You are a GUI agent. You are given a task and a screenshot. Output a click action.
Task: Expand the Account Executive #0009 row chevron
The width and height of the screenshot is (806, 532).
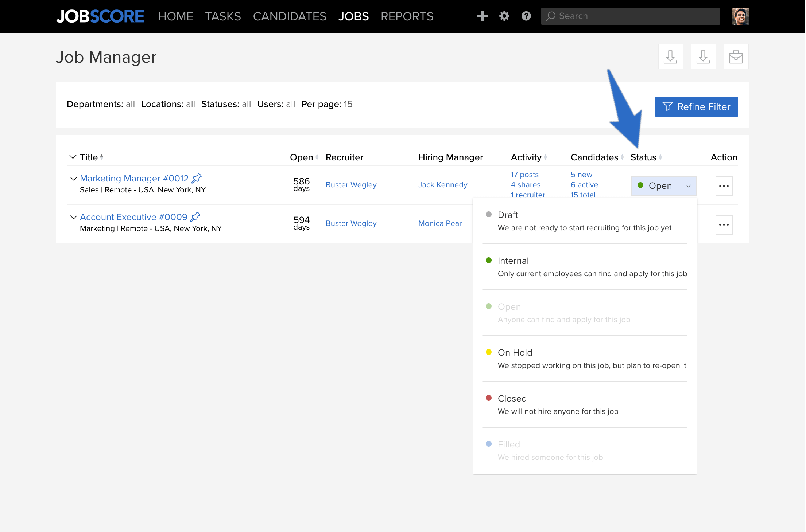pos(73,217)
